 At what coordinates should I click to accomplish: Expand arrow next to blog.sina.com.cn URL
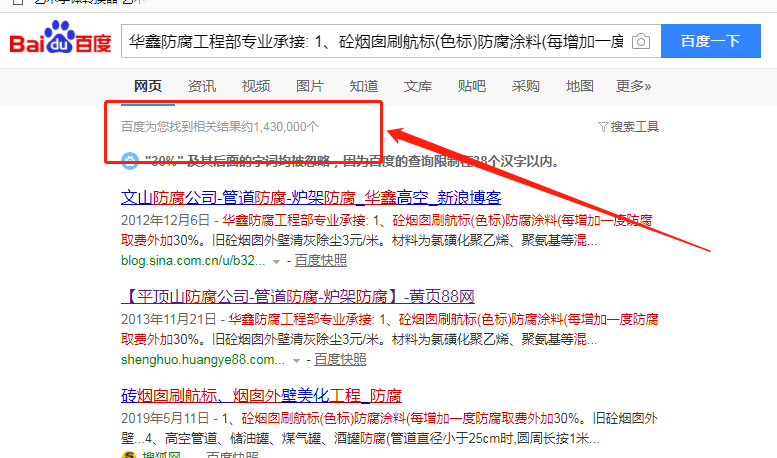point(277,261)
